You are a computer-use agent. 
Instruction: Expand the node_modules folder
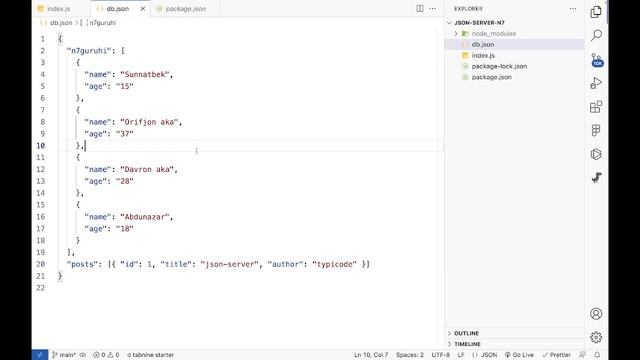(493, 33)
